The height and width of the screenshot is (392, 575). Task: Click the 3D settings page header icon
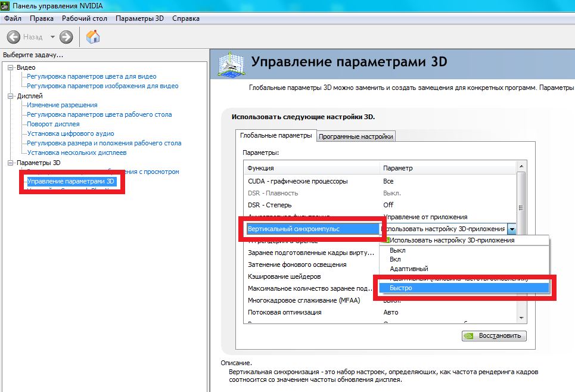click(x=231, y=64)
